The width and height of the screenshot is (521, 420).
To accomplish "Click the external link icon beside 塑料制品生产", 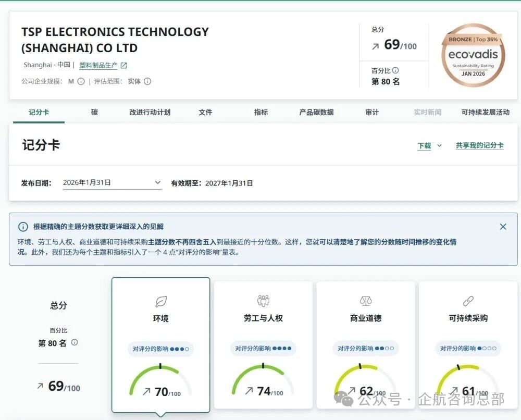I will pyautogui.click(x=123, y=66).
